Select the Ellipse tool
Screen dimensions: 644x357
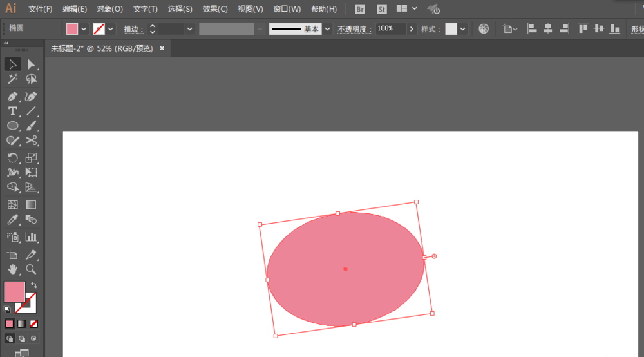12,126
